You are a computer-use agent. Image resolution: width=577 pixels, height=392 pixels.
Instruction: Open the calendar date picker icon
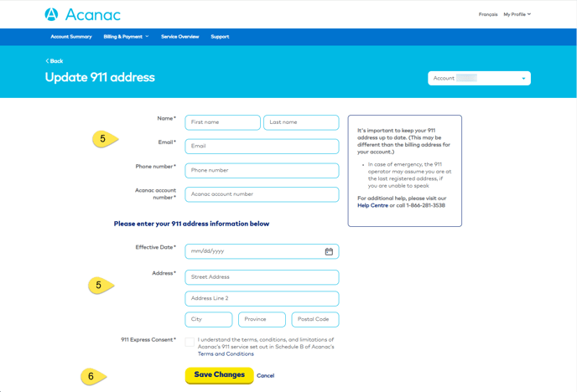(329, 251)
